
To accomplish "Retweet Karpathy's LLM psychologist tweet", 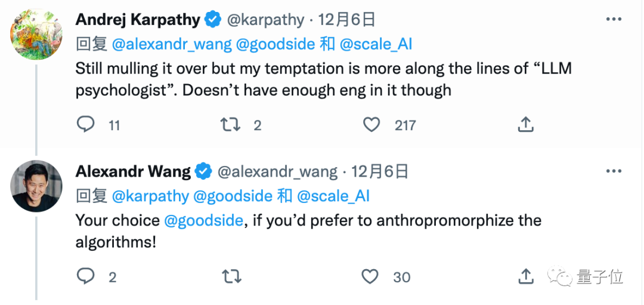I will pos(231,125).
